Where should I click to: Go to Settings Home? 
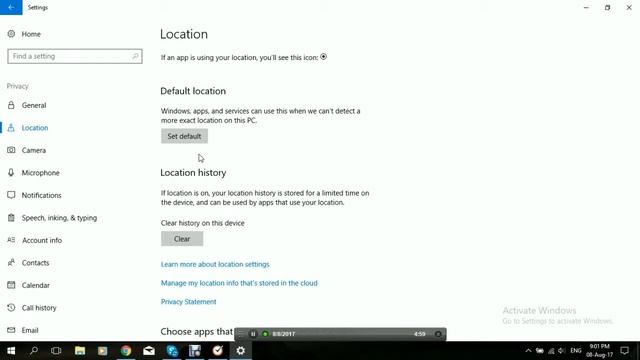31,34
